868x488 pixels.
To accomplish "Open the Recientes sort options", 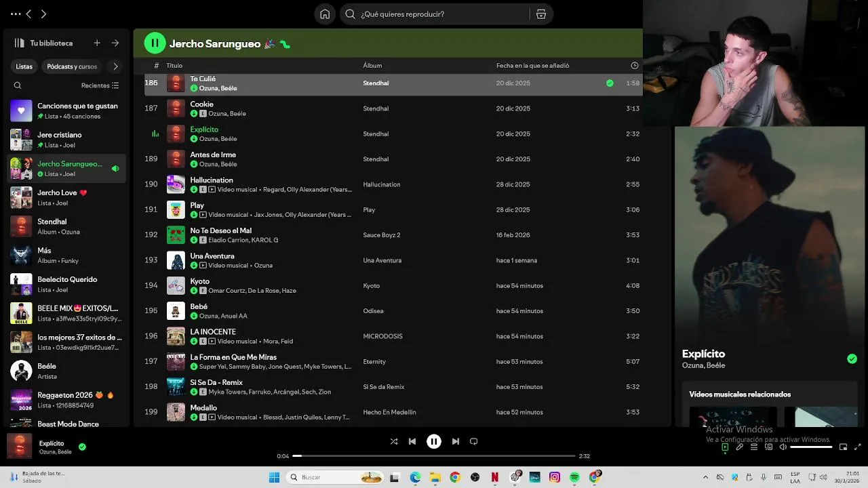I will click(x=100, y=85).
